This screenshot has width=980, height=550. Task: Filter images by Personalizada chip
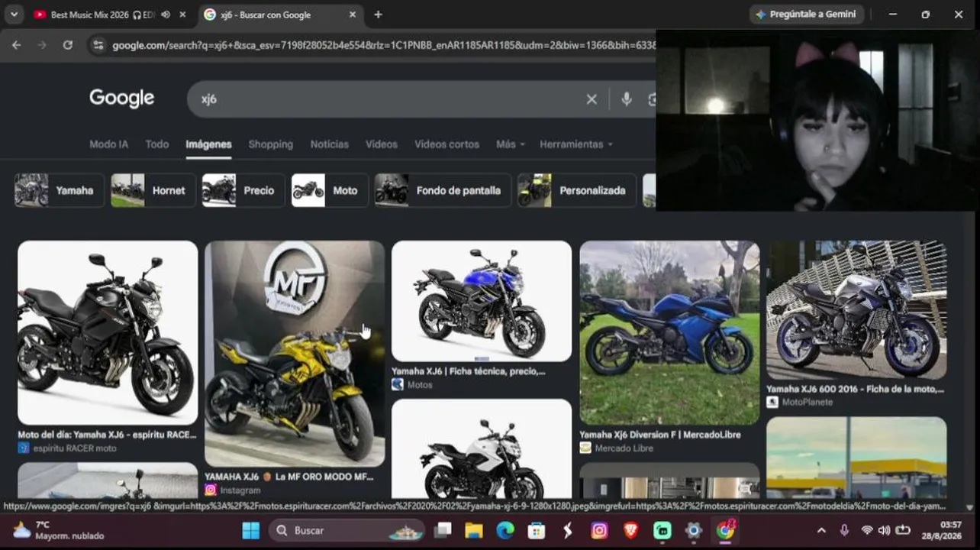577,190
